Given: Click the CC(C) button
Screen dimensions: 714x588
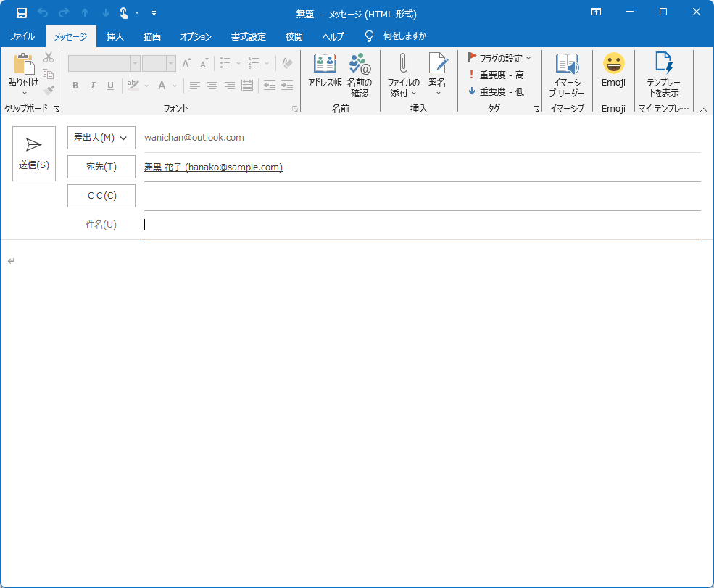Looking at the screenshot, I should coord(101,195).
